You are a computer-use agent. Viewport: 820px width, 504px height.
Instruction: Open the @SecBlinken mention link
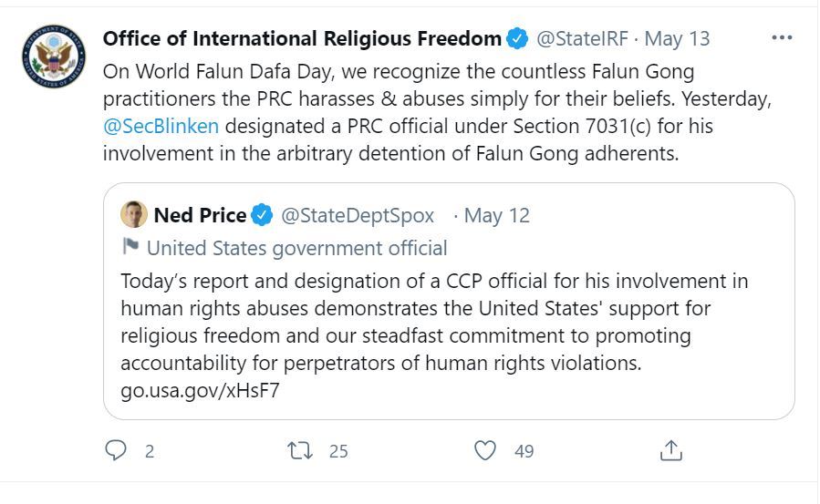pyautogui.click(x=161, y=126)
